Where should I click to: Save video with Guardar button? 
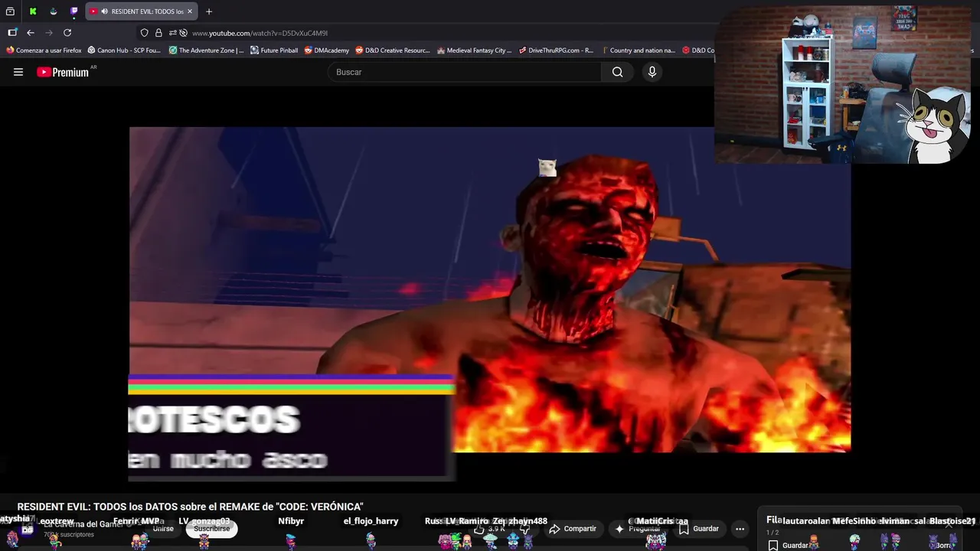pyautogui.click(x=699, y=529)
